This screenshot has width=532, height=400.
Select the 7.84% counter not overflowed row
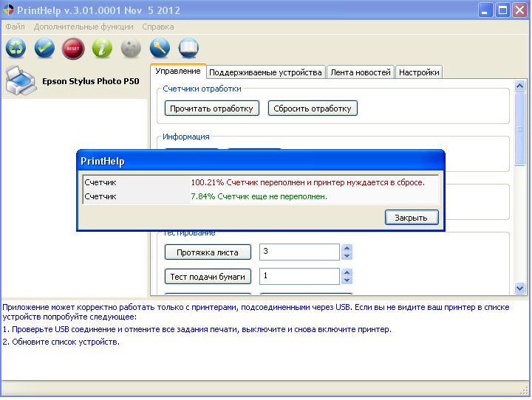(261, 196)
